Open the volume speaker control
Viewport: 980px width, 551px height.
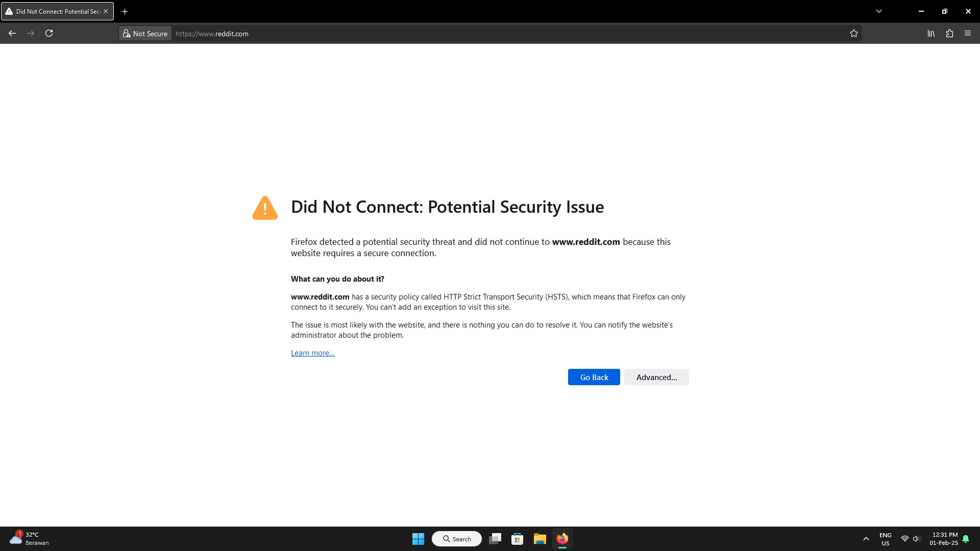coord(917,539)
